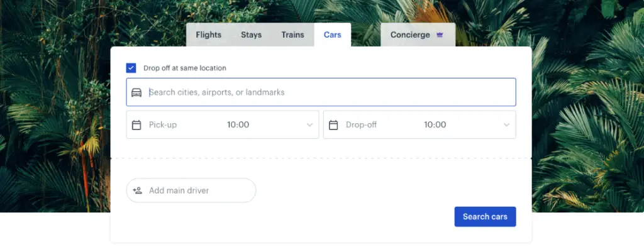This screenshot has width=644, height=252.
Task: Click the car icon in search field
Action: [136, 92]
